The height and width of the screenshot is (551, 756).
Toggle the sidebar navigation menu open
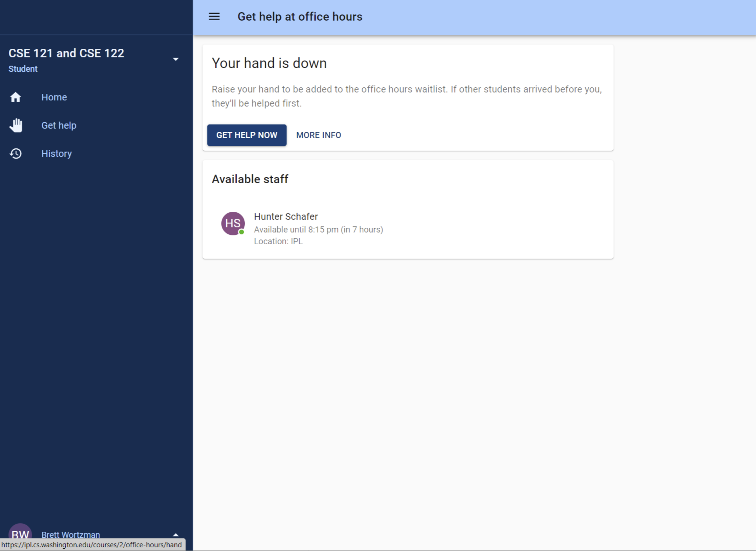(214, 16)
